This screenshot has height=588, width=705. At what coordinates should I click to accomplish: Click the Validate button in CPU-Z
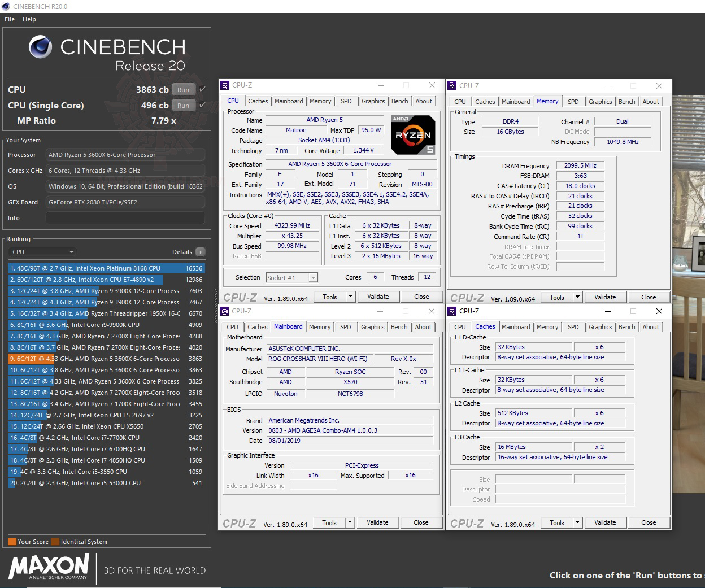[378, 296]
